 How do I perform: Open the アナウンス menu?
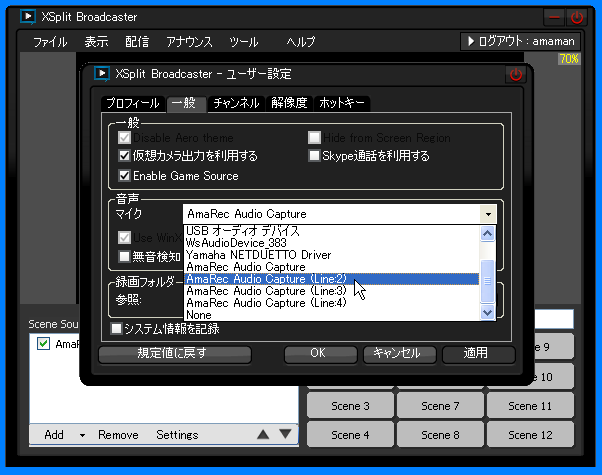189,41
